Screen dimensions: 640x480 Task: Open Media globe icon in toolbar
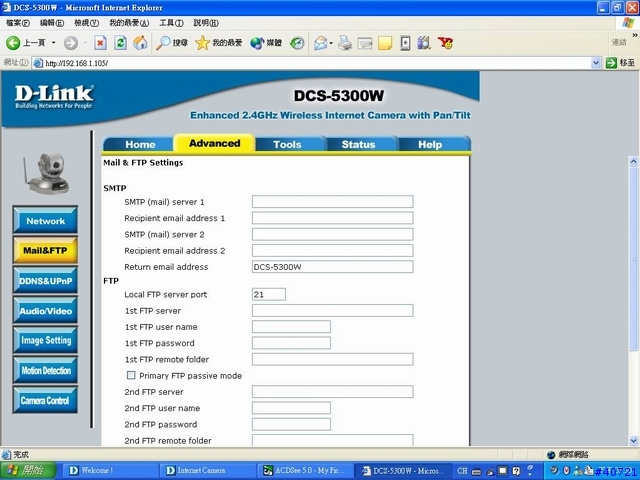257,42
